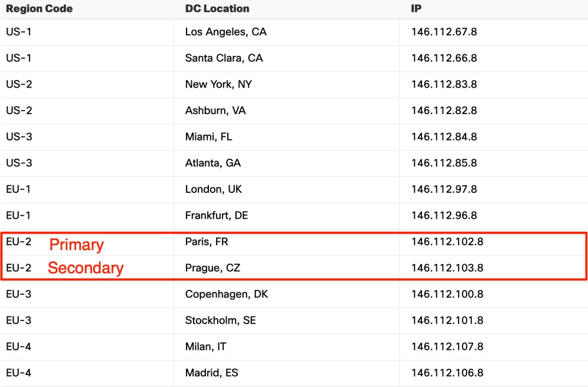Click the Frankfurt, DE cell
The image size is (588, 387).
217,215
